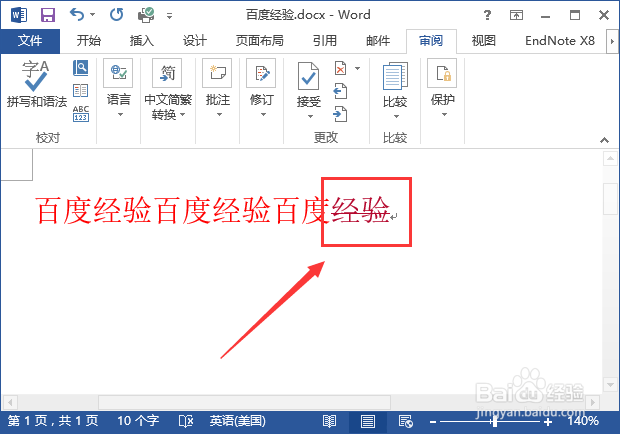Image resolution: width=620 pixels, height=434 pixels.
Task: Click the zoom slider handle
Action: 494,422
